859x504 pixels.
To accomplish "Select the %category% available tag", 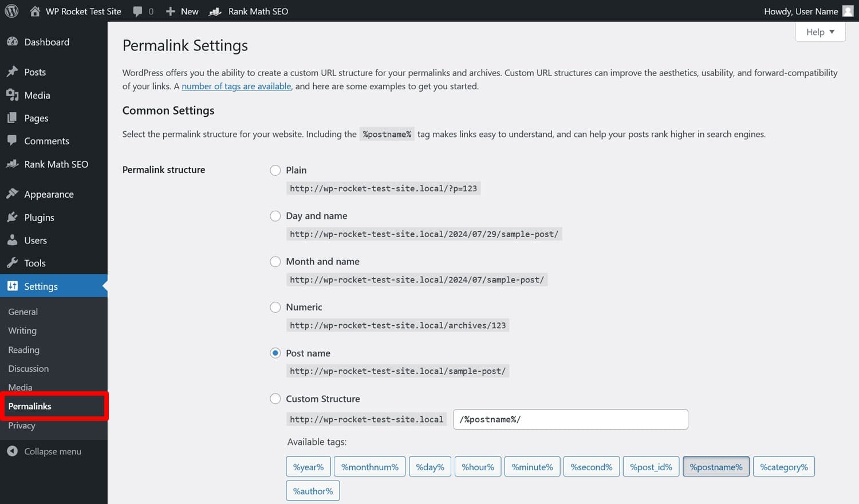I will click(x=784, y=466).
